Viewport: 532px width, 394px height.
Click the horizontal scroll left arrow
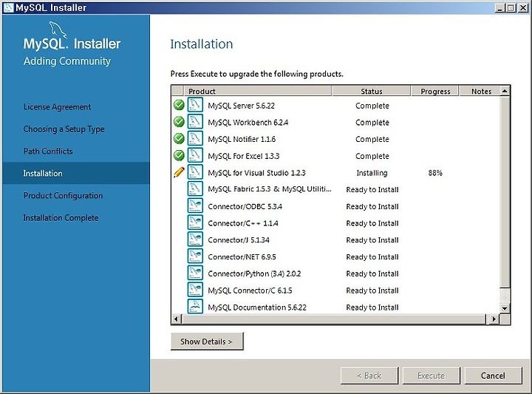(176, 319)
